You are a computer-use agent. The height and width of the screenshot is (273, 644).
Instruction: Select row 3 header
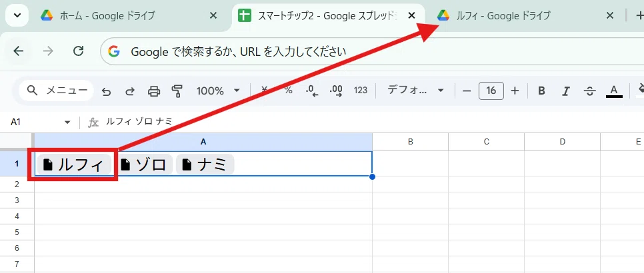[17, 200]
